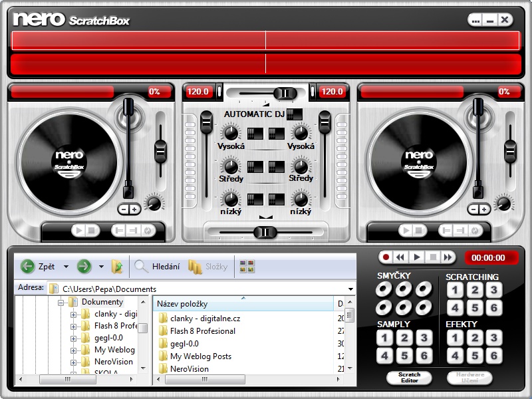Screen dimensions: 532x399
Task: Trigger EFEKTY pad 4
Action: [x=455, y=356]
